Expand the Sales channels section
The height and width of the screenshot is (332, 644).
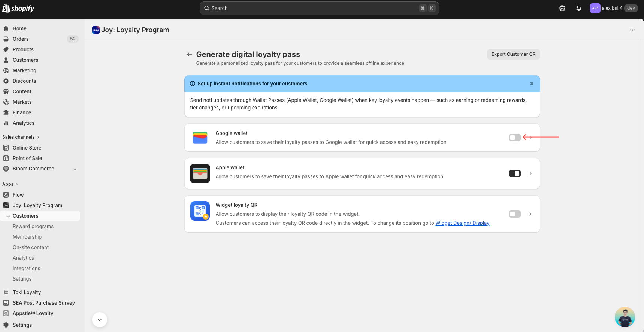coord(21,137)
